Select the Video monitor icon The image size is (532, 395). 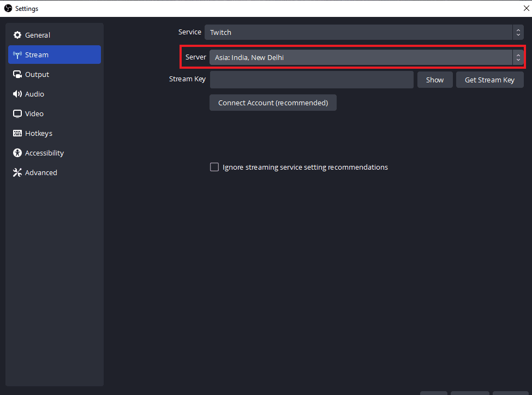click(17, 113)
